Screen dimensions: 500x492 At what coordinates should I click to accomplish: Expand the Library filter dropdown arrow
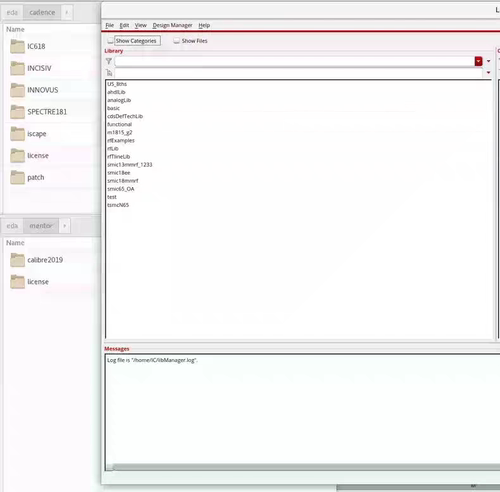pyautogui.click(x=488, y=61)
